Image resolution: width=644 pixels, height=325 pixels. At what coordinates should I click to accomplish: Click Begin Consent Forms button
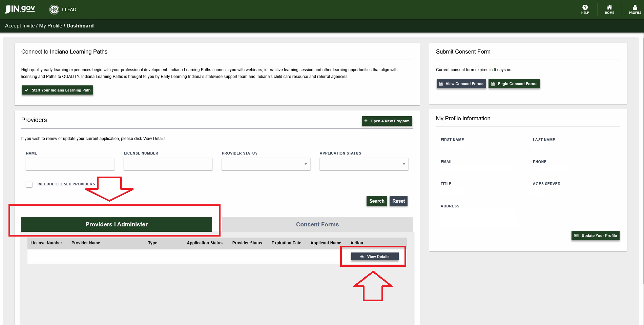[x=514, y=84]
